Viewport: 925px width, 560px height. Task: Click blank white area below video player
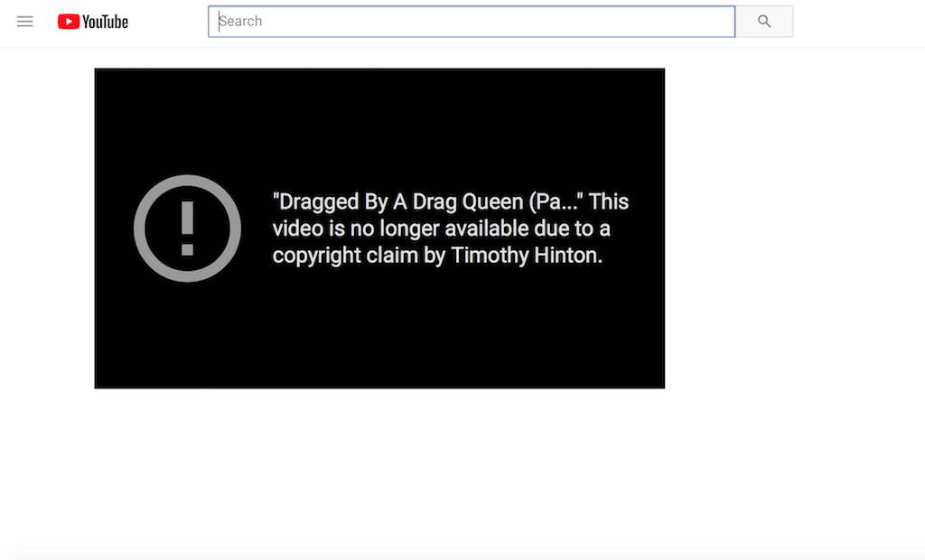coord(379,470)
